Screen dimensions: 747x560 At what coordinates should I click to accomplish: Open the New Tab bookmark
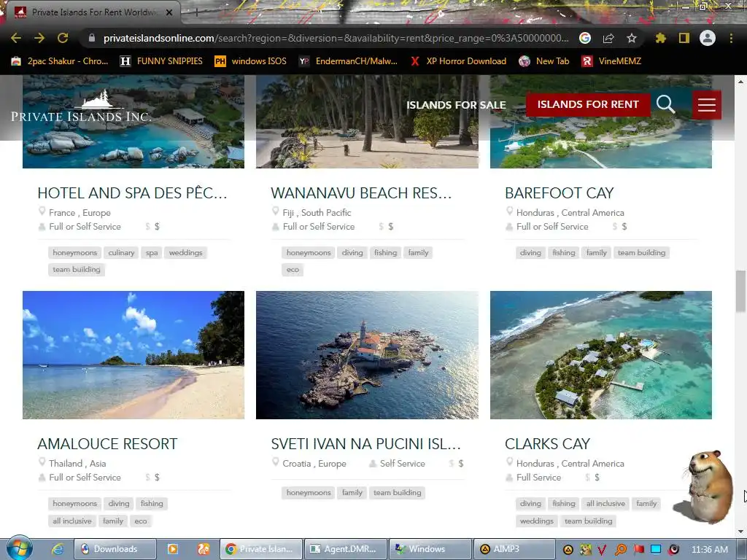pos(544,61)
